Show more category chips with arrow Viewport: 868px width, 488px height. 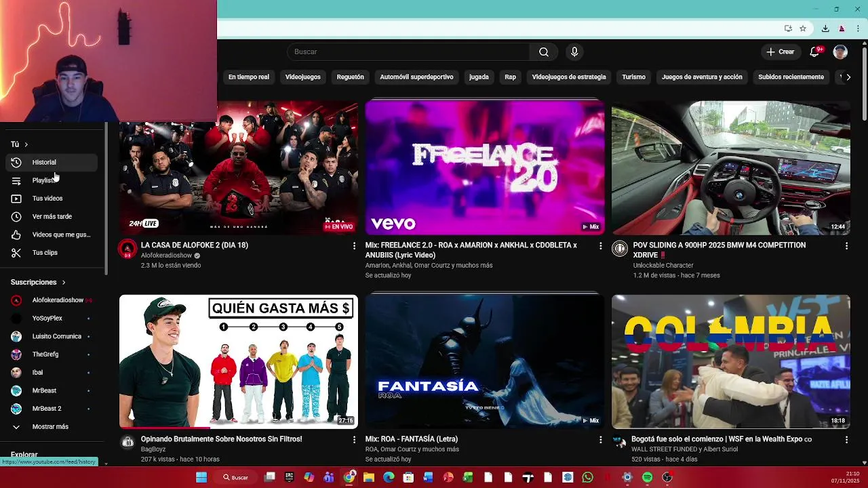coord(848,77)
